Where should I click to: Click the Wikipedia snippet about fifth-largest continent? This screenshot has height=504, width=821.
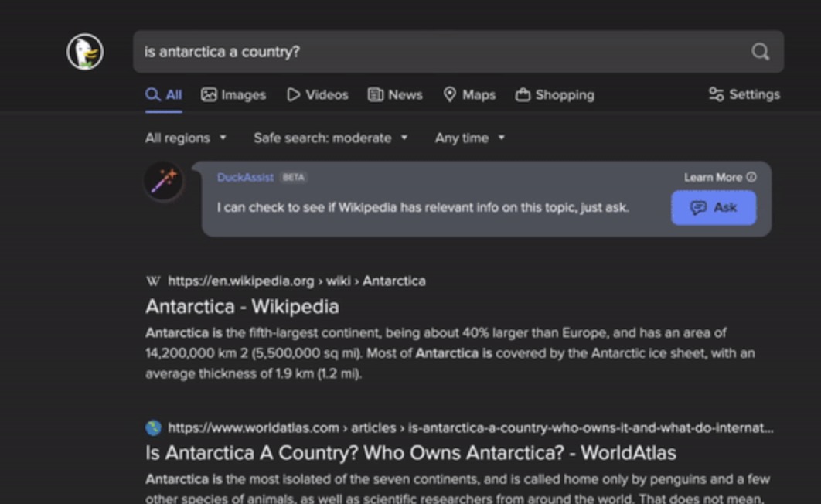coord(450,353)
